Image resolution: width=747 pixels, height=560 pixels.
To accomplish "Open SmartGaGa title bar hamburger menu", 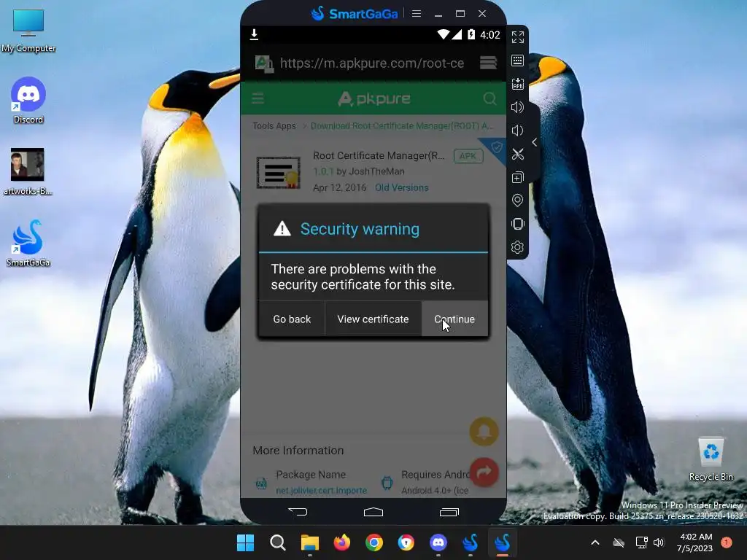I will [417, 13].
